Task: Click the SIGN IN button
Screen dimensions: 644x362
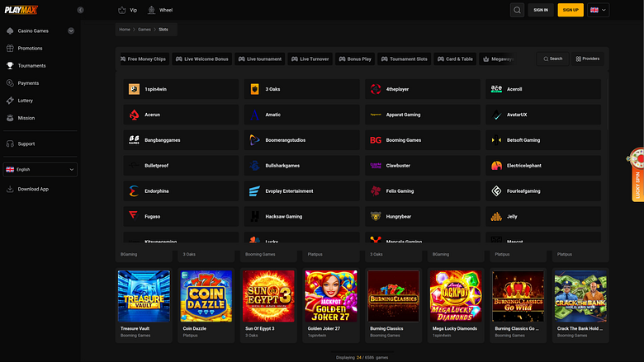Action: pyautogui.click(x=541, y=10)
